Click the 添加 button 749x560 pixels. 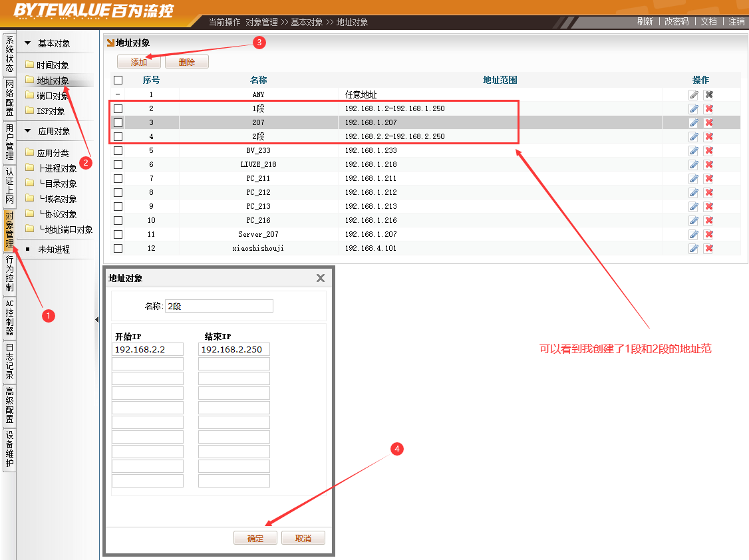pos(139,62)
